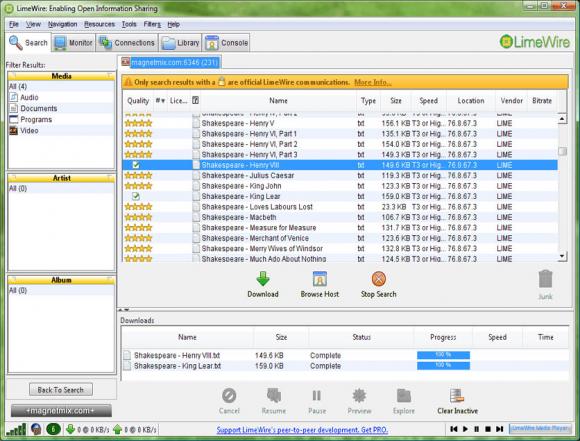Click the Back To Search button
Image resolution: width=580 pixels, height=441 pixels.
click(x=61, y=390)
